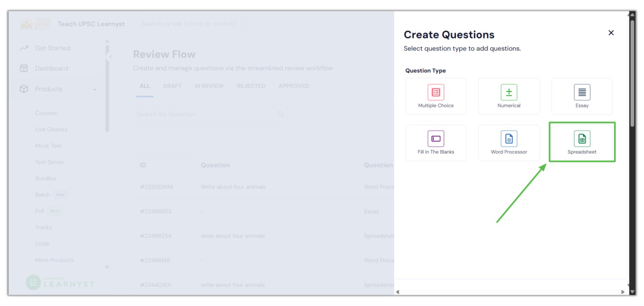The image size is (644, 306).
Task: Pick the Essay question type
Action: tap(582, 96)
